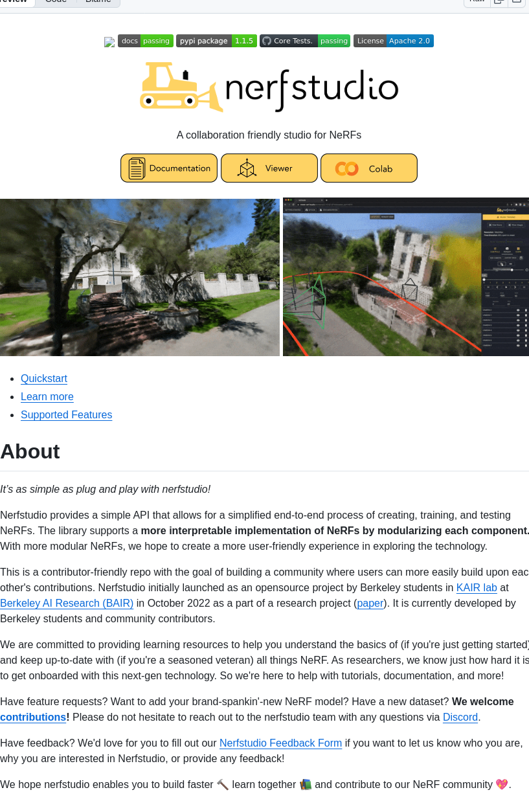The width and height of the screenshot is (529, 812).
Task: Jump to the Quickstart section
Action: [x=44, y=379]
